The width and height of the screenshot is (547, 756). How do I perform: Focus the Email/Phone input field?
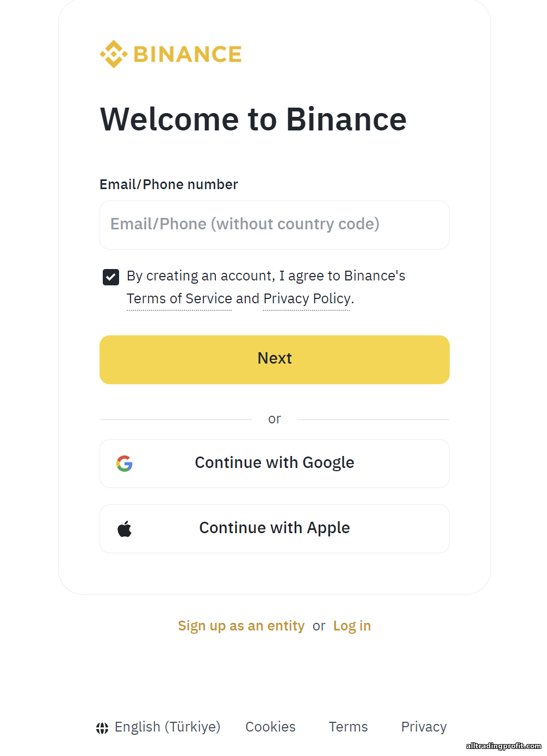tap(275, 225)
